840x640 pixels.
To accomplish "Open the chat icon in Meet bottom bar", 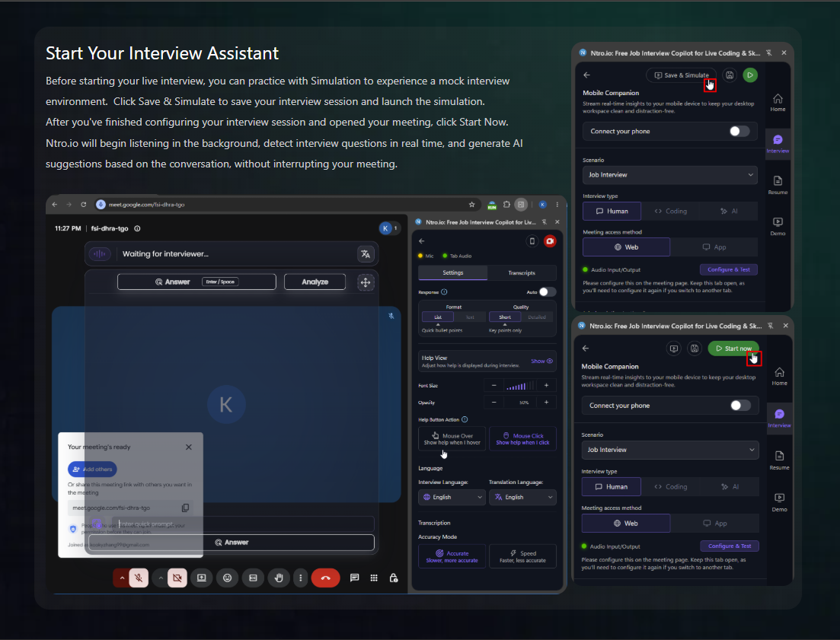I will [x=354, y=578].
